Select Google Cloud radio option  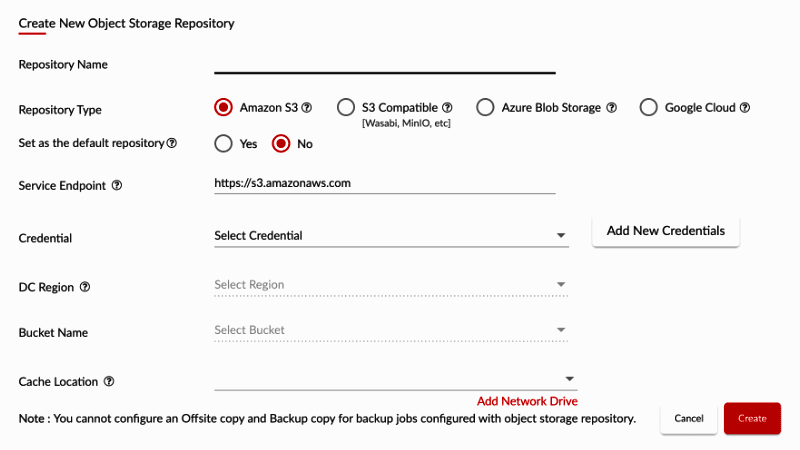[x=648, y=107]
